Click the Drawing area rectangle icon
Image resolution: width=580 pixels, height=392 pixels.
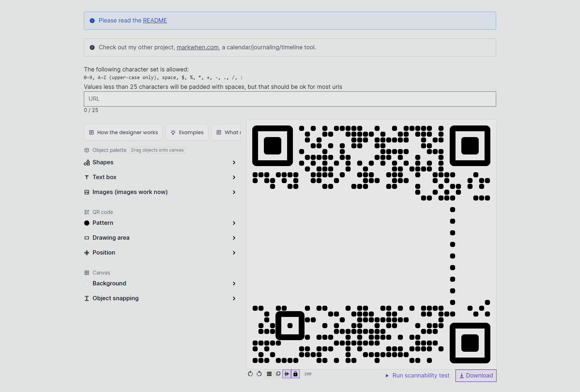[87, 238]
